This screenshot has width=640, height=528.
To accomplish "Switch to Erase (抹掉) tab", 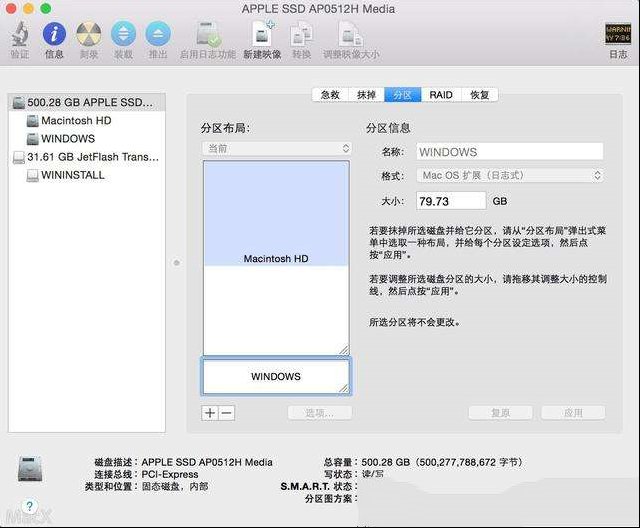I will (x=366, y=95).
